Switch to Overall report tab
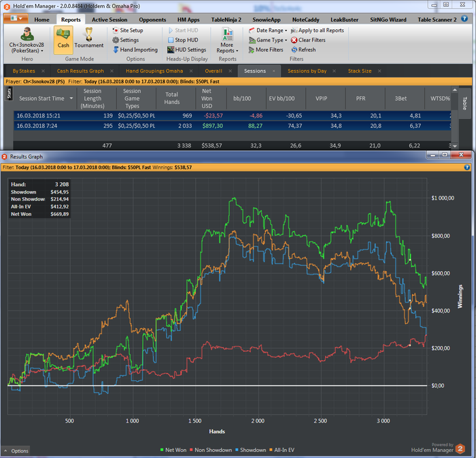Viewport: 476px width, 458px height. tap(214, 71)
